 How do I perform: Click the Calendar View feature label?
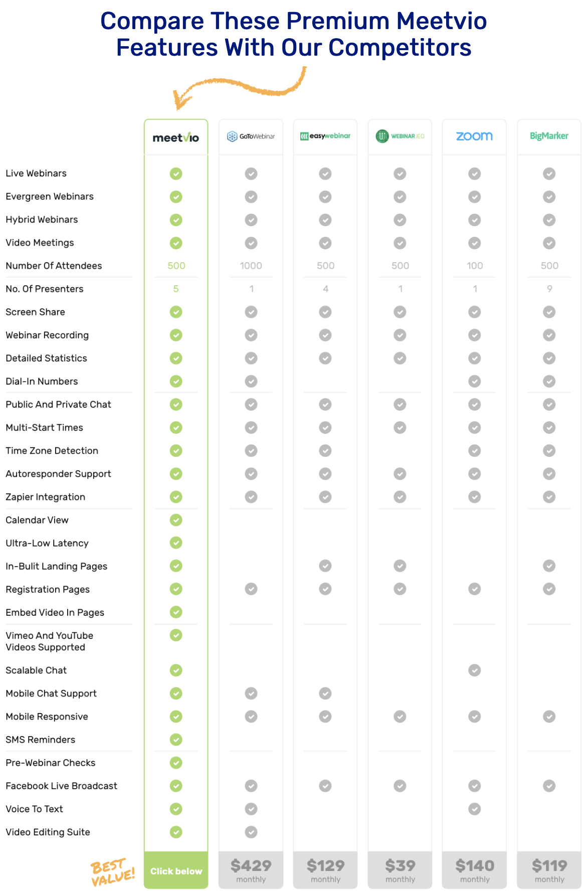[x=37, y=520]
